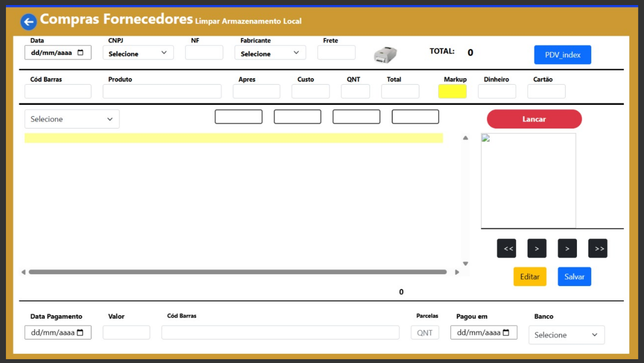Click the blue Salvar button
The height and width of the screenshot is (363, 644).
(x=574, y=277)
